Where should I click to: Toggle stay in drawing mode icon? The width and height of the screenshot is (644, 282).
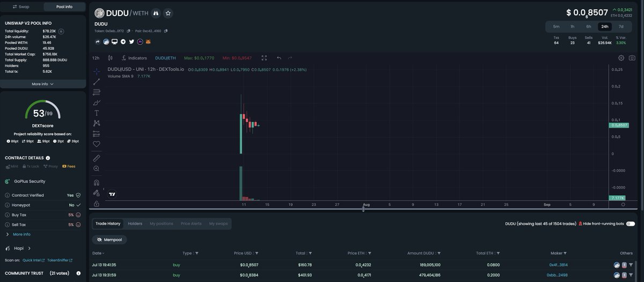point(97,192)
